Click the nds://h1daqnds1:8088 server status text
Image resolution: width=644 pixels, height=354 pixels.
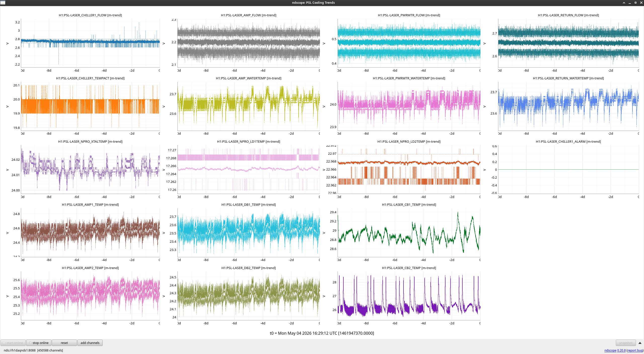point(20,350)
